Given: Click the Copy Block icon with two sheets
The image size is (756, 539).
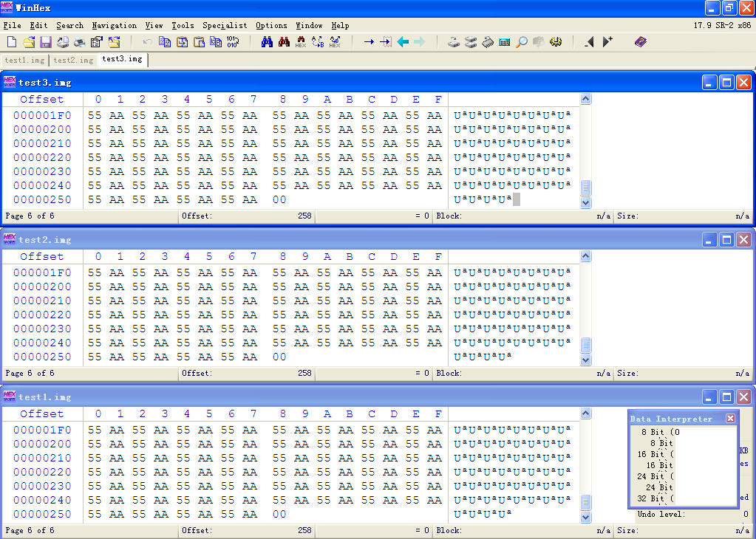Looking at the screenshot, I should pyautogui.click(x=165, y=42).
